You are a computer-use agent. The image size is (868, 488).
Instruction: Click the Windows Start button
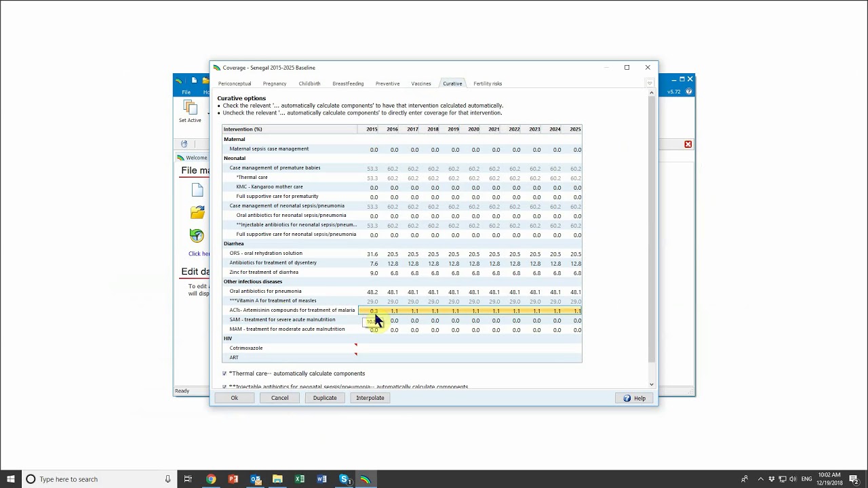click(11, 479)
